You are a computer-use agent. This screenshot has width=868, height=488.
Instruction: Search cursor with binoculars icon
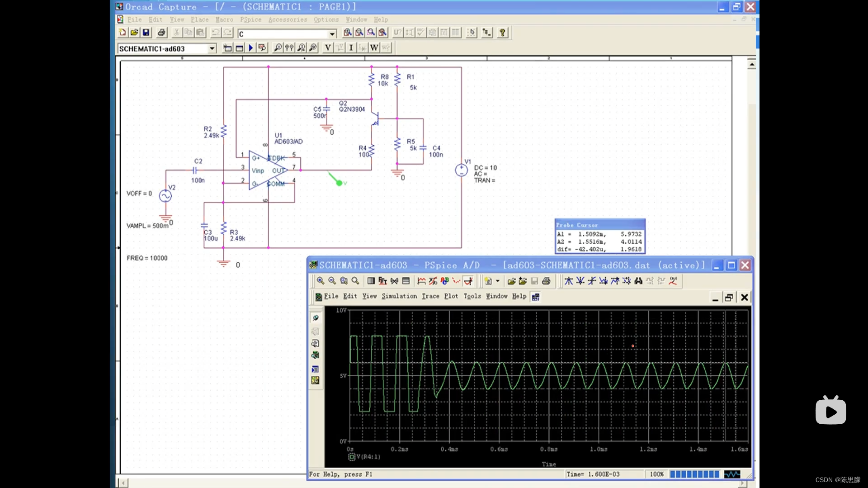coord(638,281)
